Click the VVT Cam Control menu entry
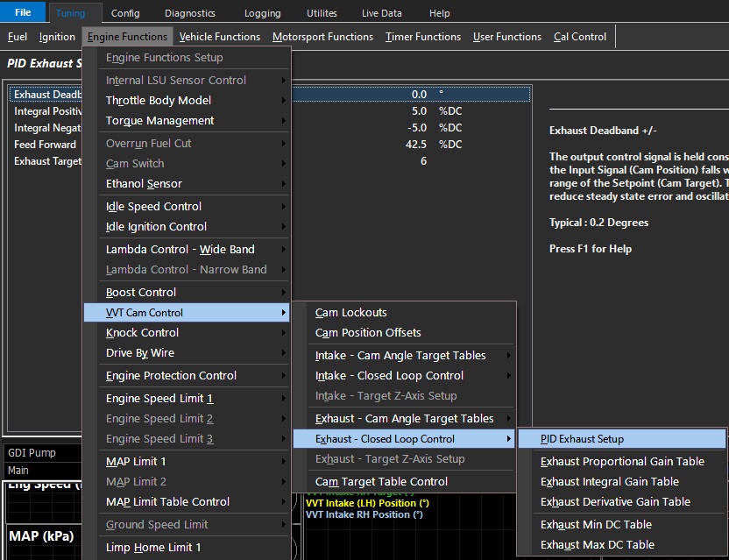The height and width of the screenshot is (560, 729). tap(187, 313)
